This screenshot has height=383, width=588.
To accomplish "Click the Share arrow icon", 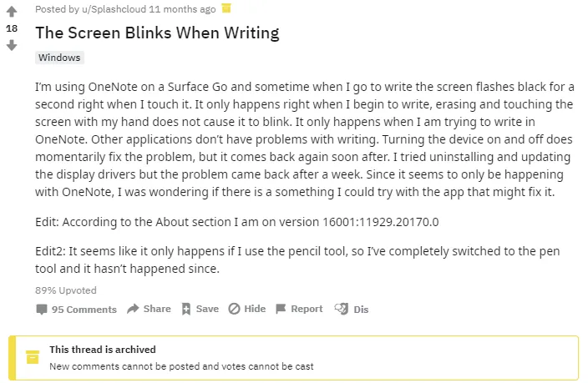I will (x=133, y=309).
